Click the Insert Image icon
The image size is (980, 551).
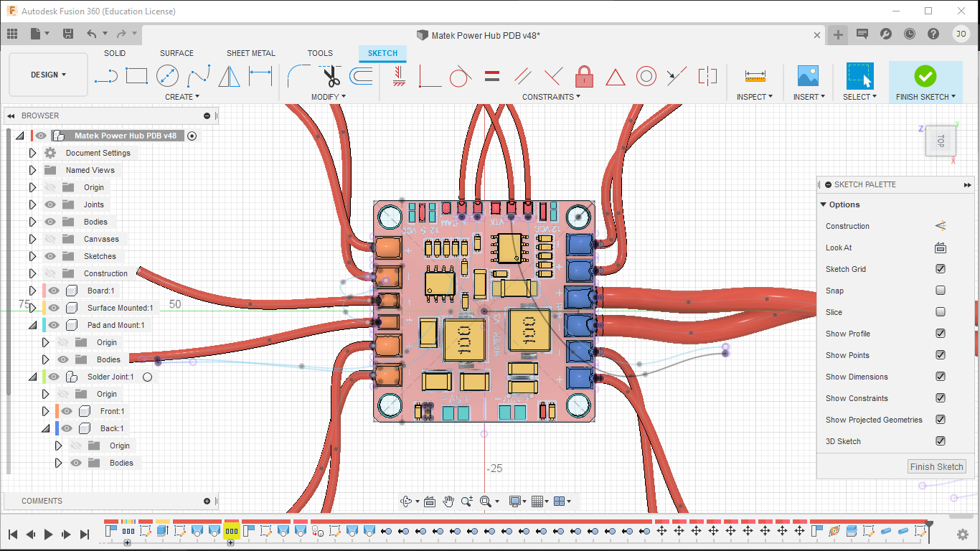click(x=808, y=75)
